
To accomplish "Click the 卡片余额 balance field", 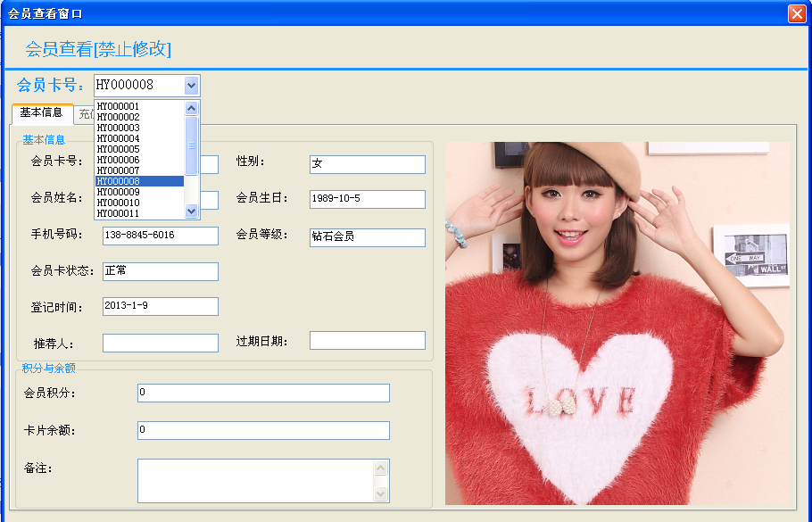I will tap(263, 431).
